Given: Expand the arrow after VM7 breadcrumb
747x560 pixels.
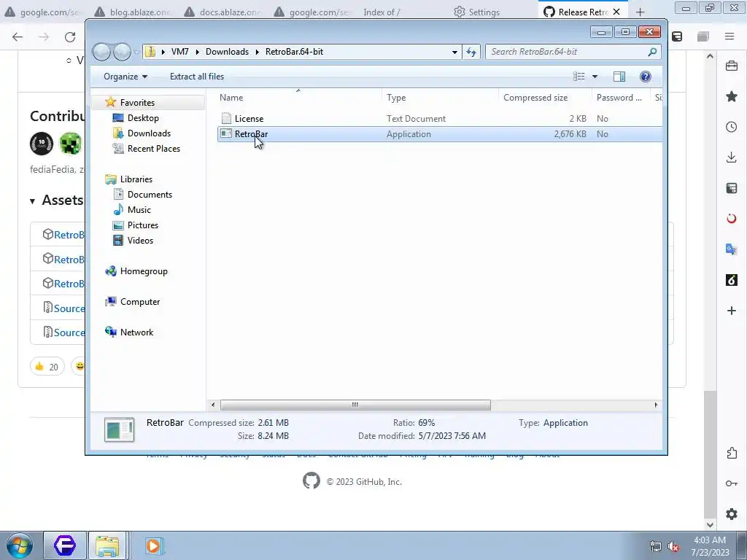Looking at the screenshot, I should click(197, 52).
